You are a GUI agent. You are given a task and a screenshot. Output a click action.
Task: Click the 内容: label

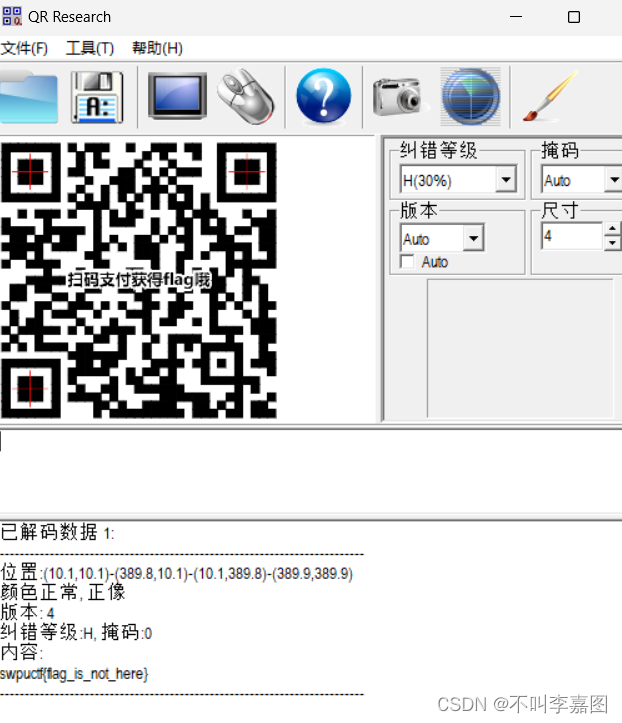pyautogui.click(x=21, y=652)
